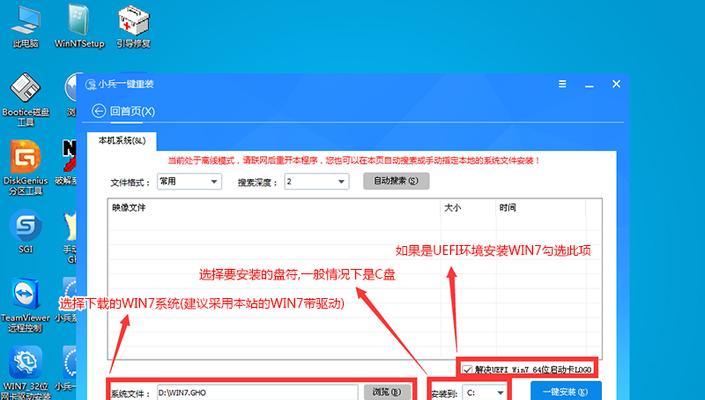Toggle 解决UEFI Win7 64位启动卡LOGO checkbox
Image resolution: width=705 pixels, height=400 pixels.
pos(468,370)
